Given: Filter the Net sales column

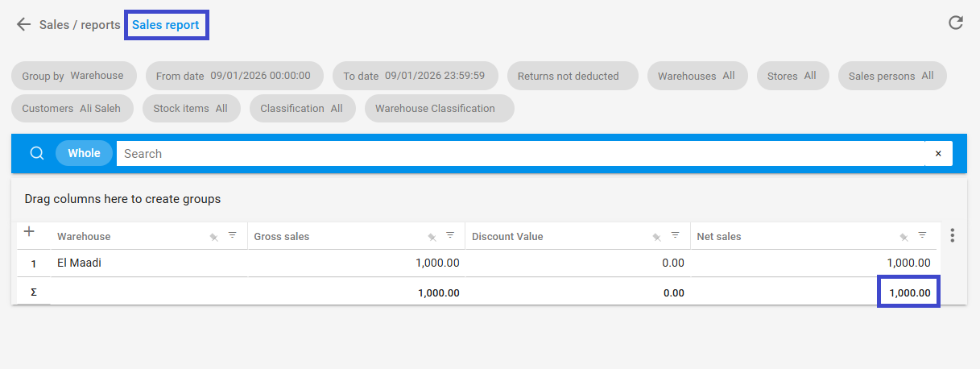Looking at the screenshot, I should [x=923, y=235].
